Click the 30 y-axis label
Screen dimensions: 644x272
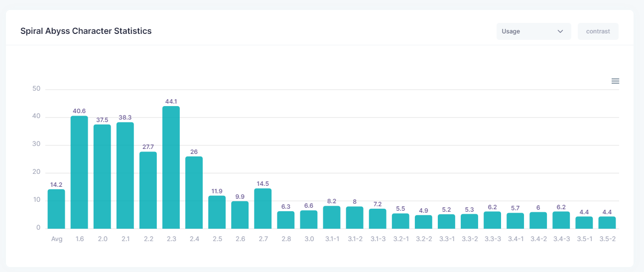click(36, 144)
